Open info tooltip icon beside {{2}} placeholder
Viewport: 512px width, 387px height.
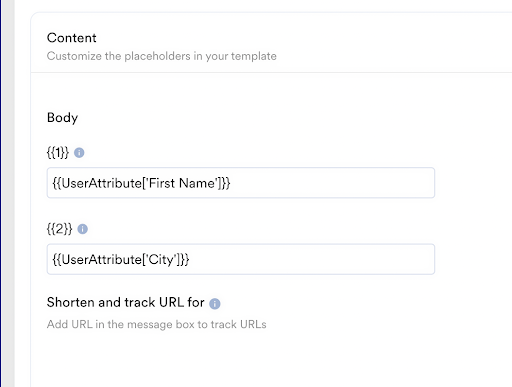(x=82, y=229)
